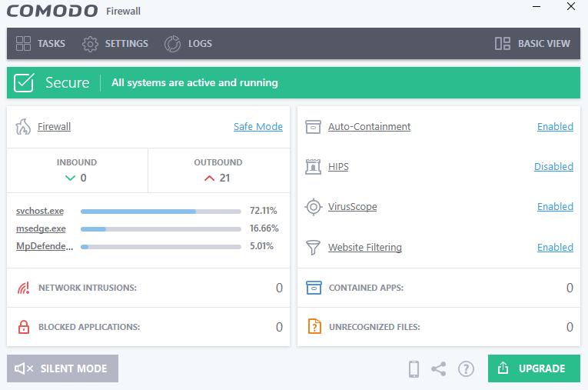Open the Logs menu
Viewport: 588px width, 390px height.
188,44
